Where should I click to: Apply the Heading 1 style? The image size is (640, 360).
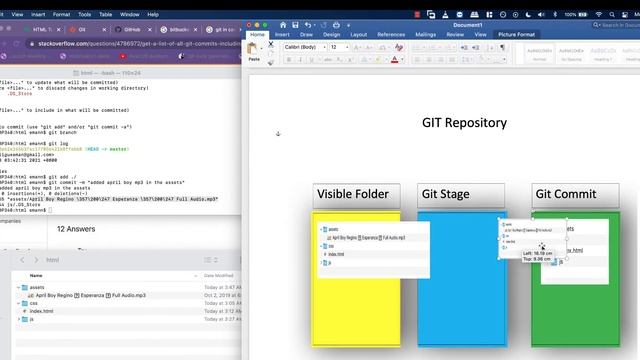point(603,54)
